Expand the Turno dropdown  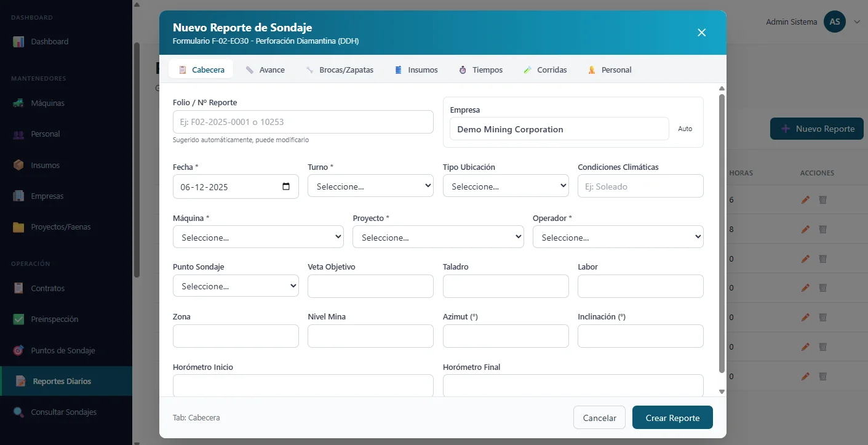click(370, 186)
